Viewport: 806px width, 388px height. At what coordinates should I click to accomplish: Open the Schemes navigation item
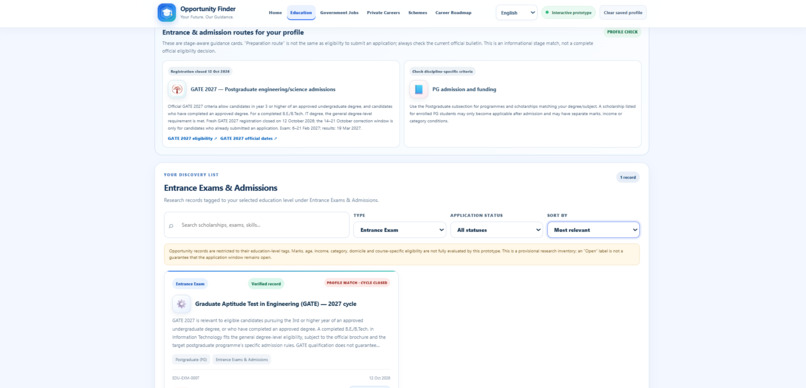[418, 12]
